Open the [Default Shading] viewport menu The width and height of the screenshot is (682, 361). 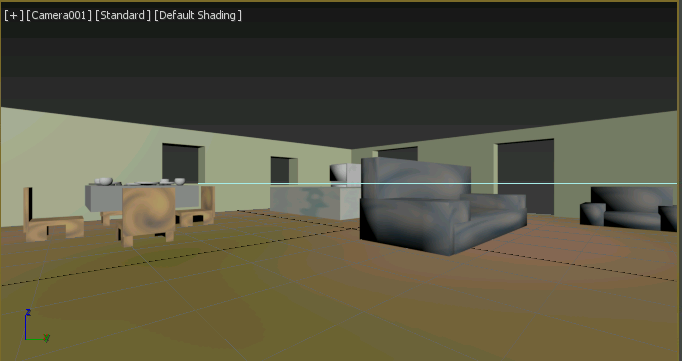(x=198, y=15)
